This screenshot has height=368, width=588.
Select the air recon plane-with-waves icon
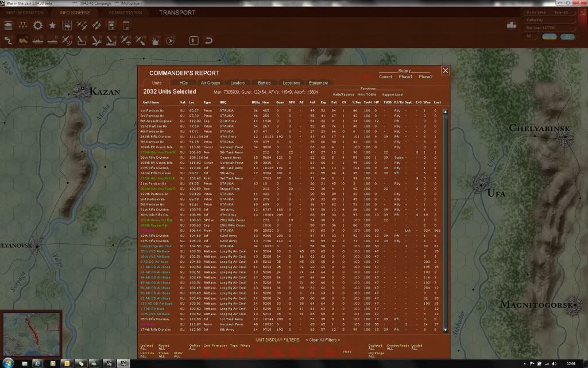[67, 40]
